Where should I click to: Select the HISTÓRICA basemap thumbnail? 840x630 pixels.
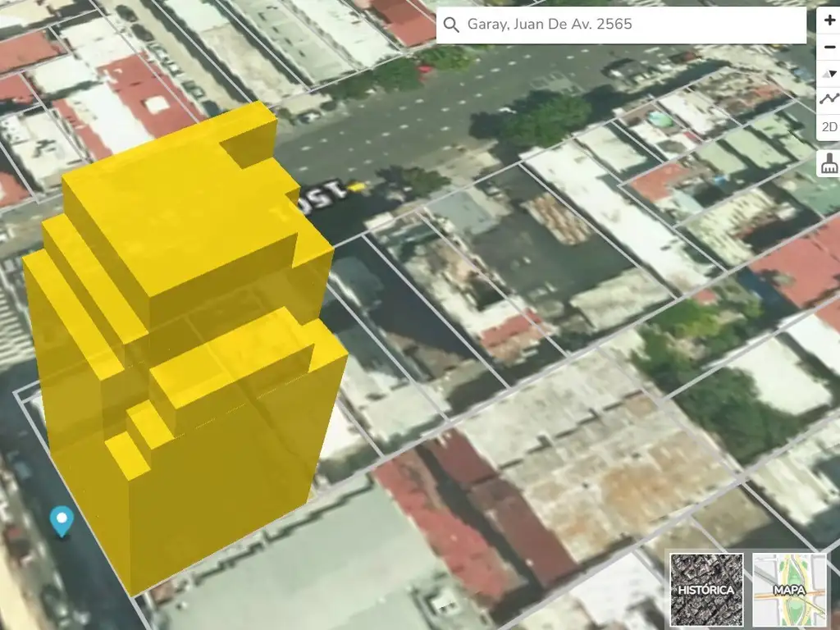pyautogui.click(x=706, y=590)
